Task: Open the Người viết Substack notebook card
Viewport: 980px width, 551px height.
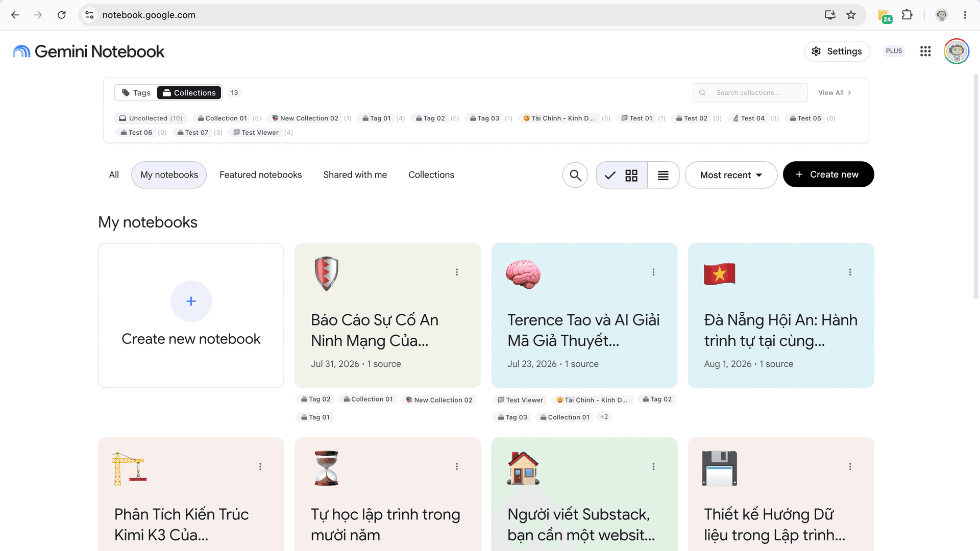Action: coord(584,494)
